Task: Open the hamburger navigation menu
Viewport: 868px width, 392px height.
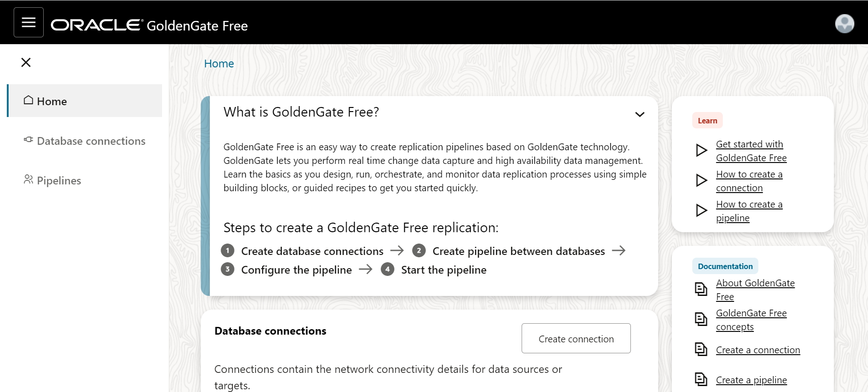Action: tap(29, 22)
